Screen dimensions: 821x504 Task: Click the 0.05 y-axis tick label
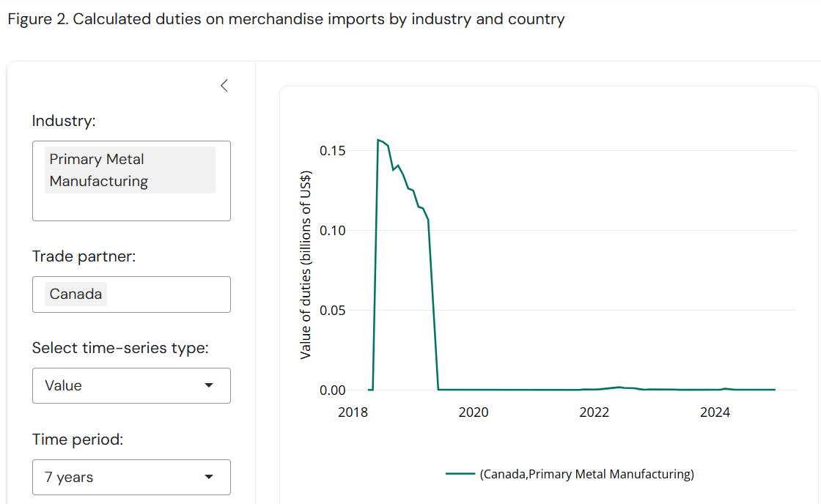coord(333,311)
